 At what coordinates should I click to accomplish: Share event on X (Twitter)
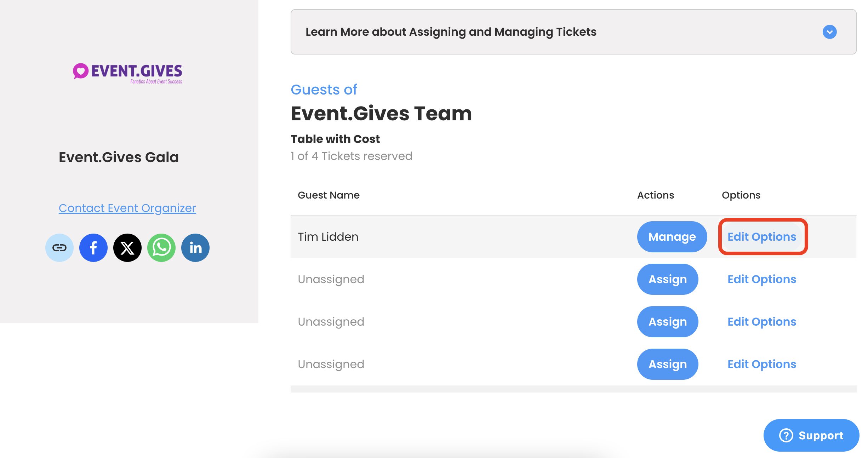pyautogui.click(x=127, y=248)
